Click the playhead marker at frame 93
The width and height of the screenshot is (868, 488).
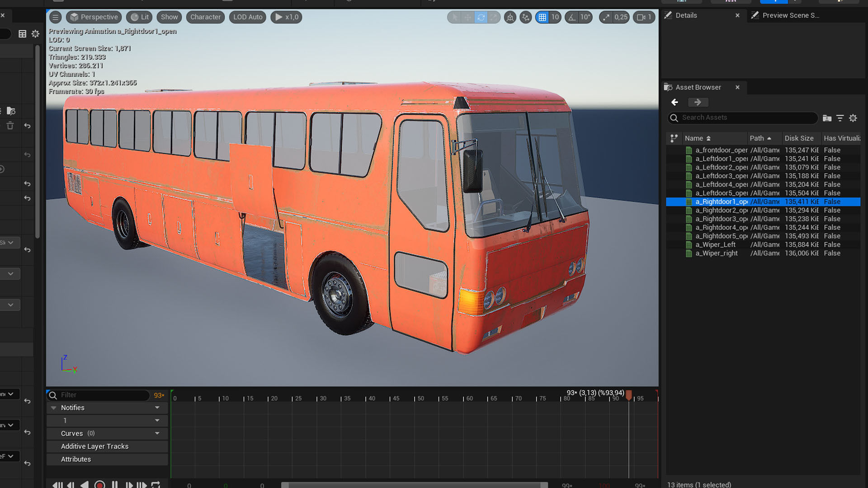(628, 395)
